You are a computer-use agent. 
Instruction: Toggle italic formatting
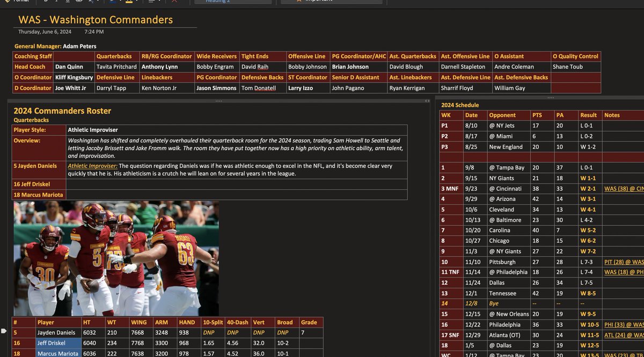(x=56, y=2)
